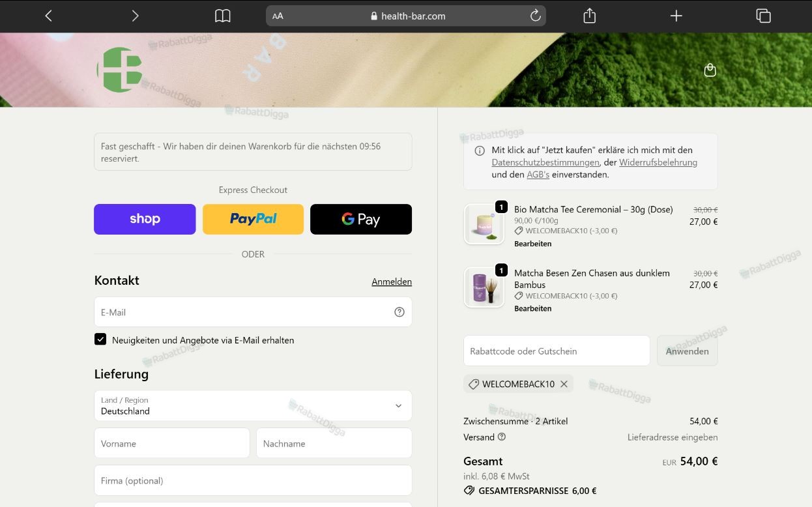
Task: Focus the Rabattcode oder Gutschein field
Action: (x=557, y=351)
